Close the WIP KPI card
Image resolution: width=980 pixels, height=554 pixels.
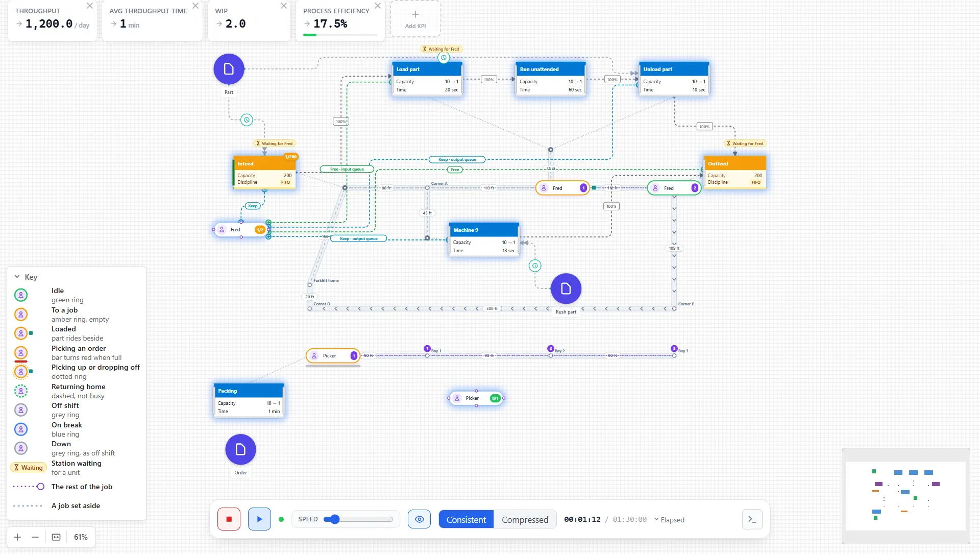(284, 6)
